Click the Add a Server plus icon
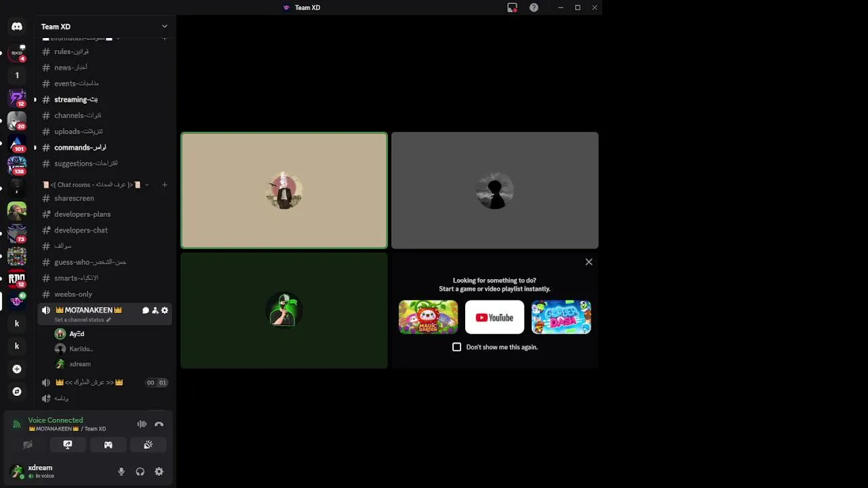 point(17,369)
